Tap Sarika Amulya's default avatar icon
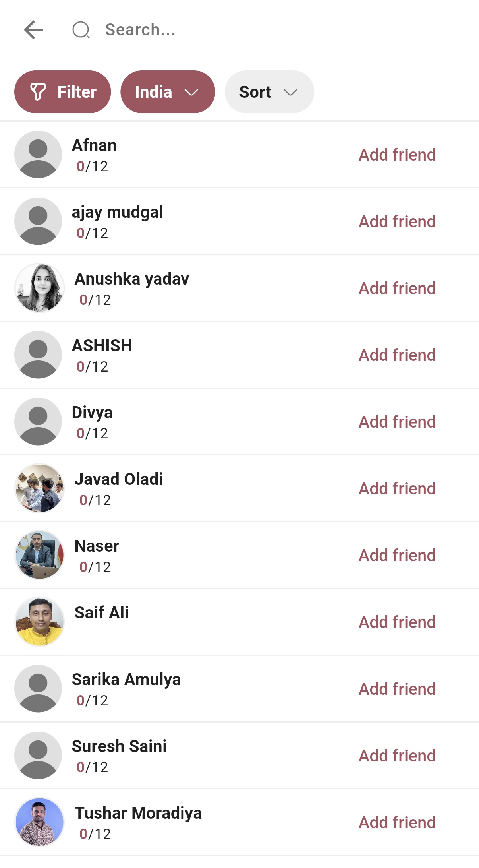 (x=38, y=689)
